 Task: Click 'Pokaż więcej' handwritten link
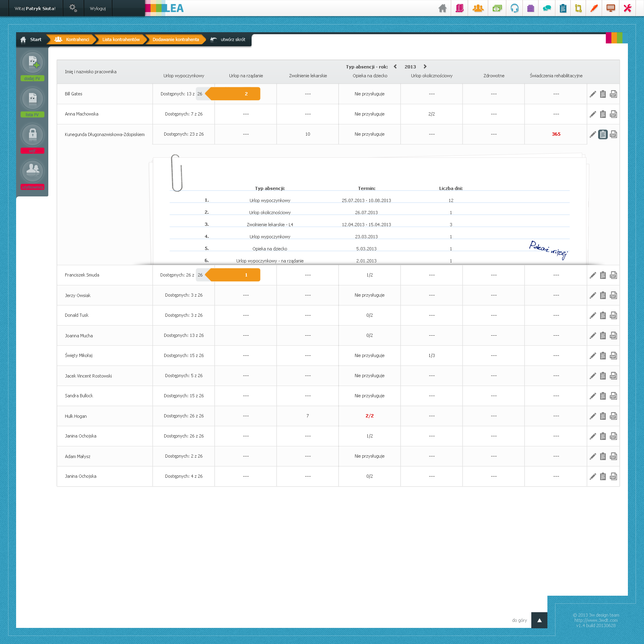(548, 250)
